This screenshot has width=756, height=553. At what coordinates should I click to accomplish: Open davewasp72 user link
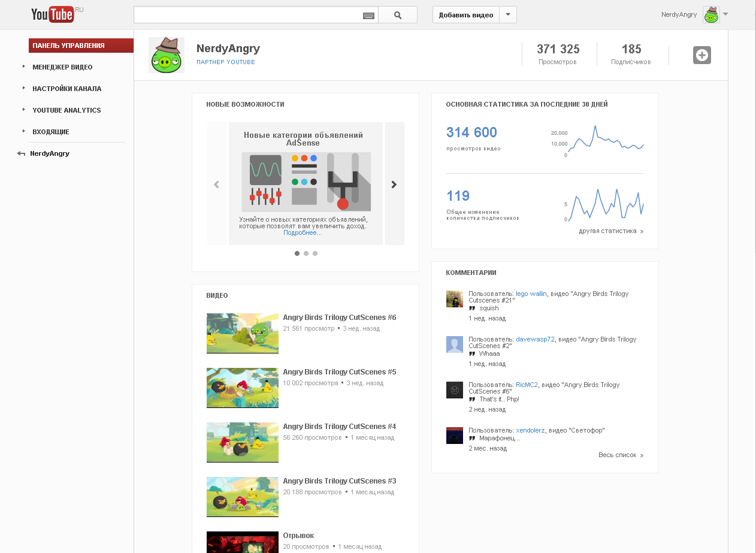[x=536, y=339]
